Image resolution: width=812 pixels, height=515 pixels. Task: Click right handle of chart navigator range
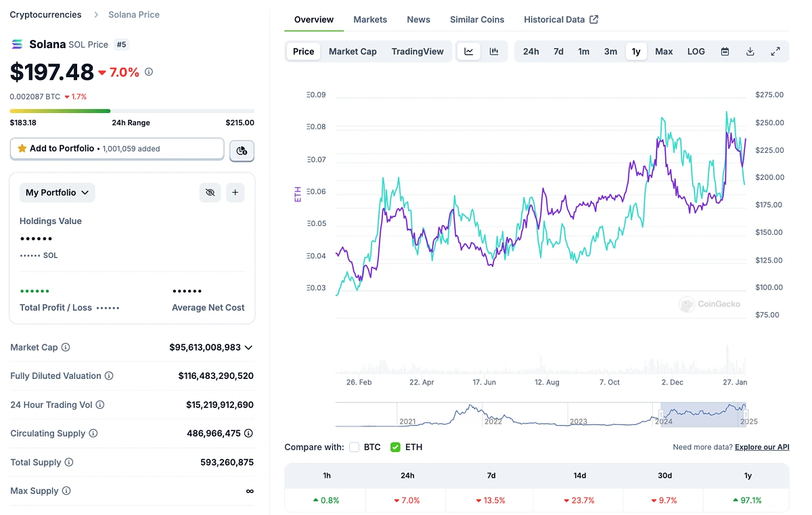coord(746,415)
